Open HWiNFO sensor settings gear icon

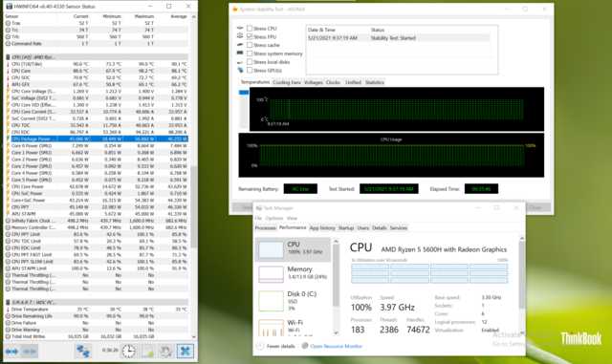[166, 352]
